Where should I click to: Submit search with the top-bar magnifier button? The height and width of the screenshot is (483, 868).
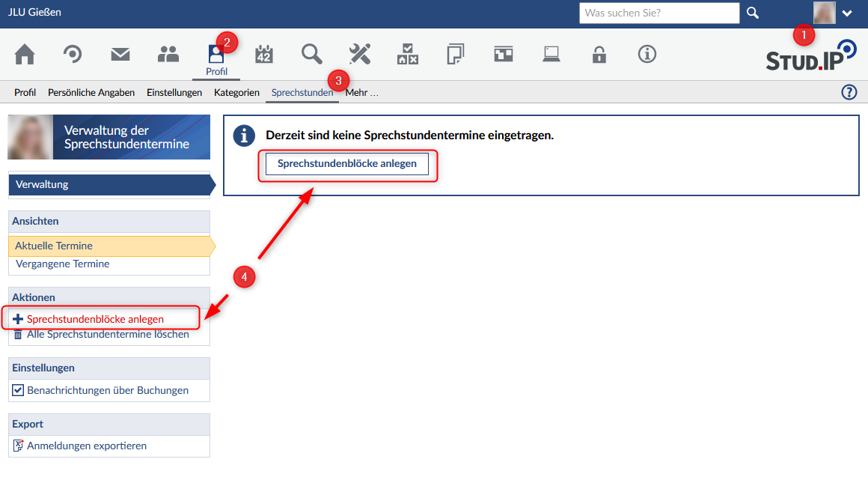pos(753,13)
